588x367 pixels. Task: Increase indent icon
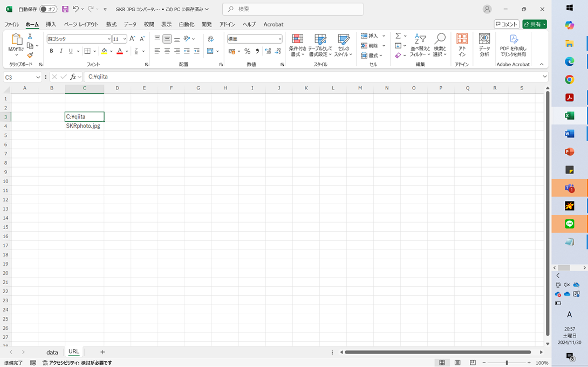pyautogui.click(x=196, y=51)
